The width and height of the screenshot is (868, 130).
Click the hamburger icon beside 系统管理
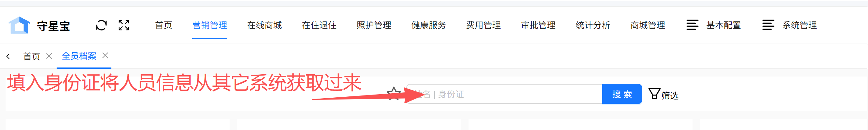click(768, 25)
